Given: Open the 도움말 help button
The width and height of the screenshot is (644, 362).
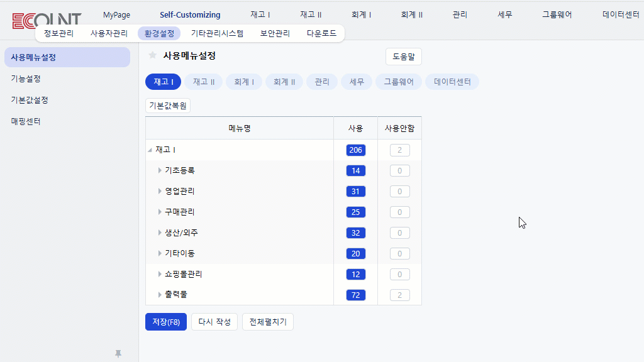Looking at the screenshot, I should click(403, 57).
